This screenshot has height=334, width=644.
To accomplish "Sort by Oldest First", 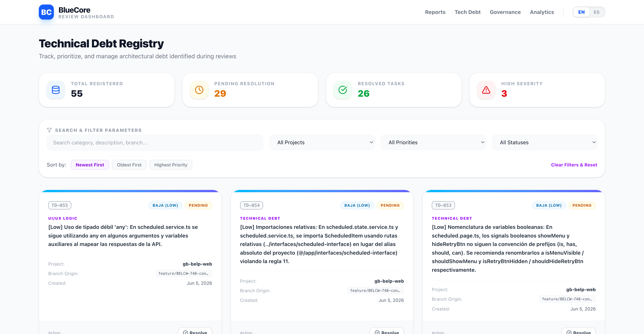I will click(129, 165).
